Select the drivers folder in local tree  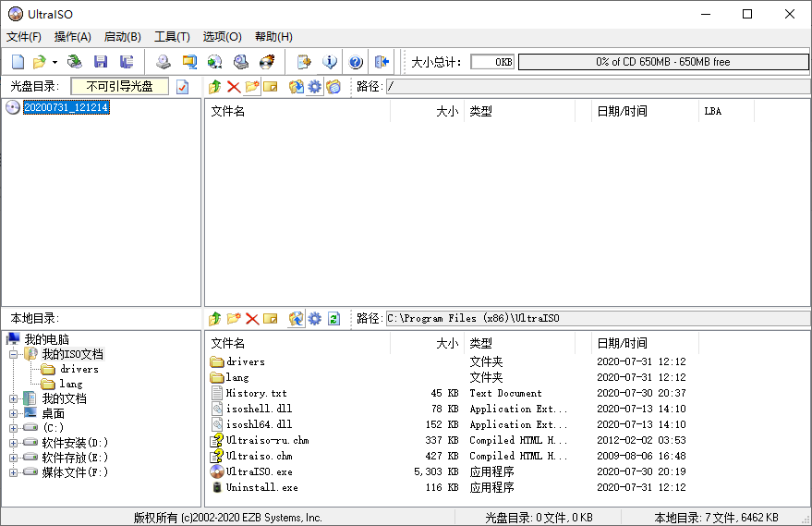point(79,369)
